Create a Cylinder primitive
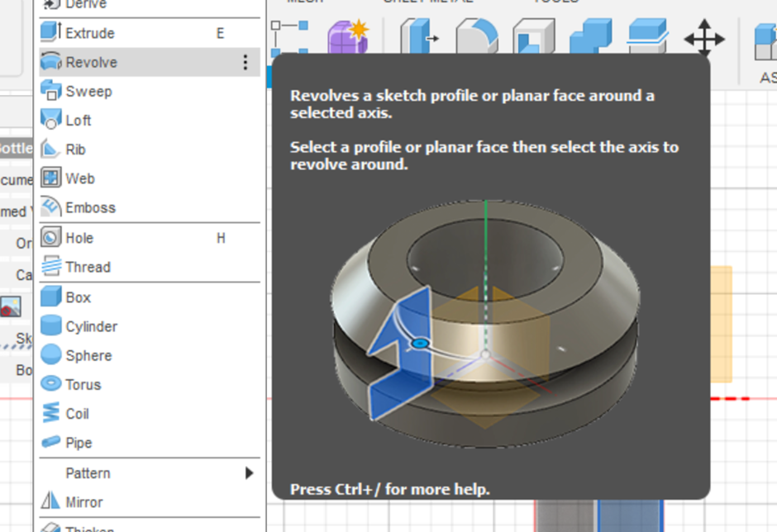The width and height of the screenshot is (777, 532). [149, 327]
